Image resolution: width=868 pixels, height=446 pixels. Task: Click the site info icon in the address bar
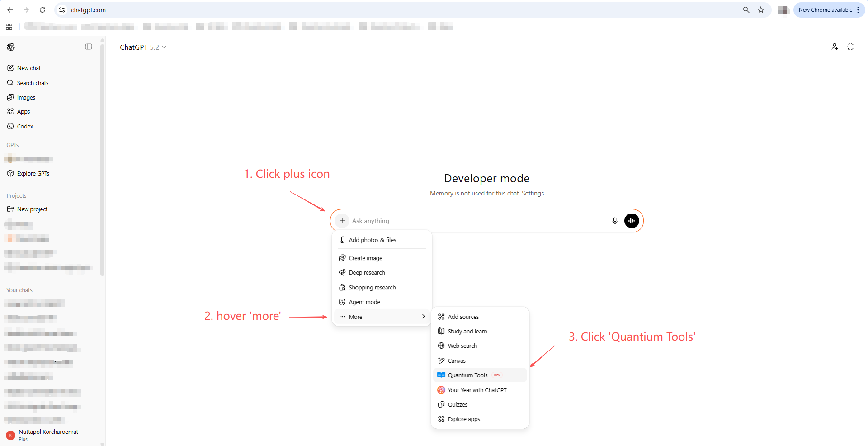62,10
